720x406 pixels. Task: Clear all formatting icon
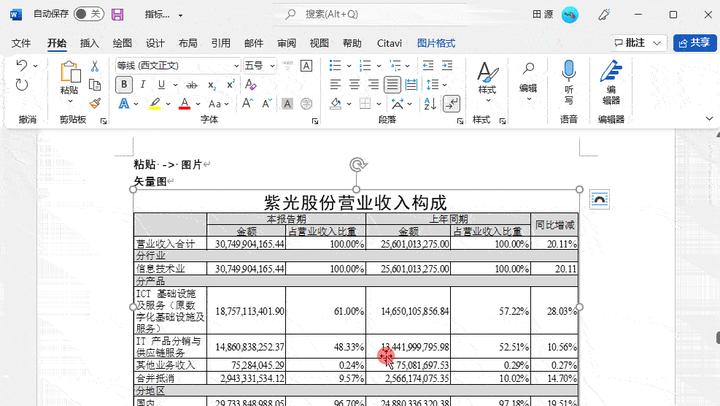(251, 85)
